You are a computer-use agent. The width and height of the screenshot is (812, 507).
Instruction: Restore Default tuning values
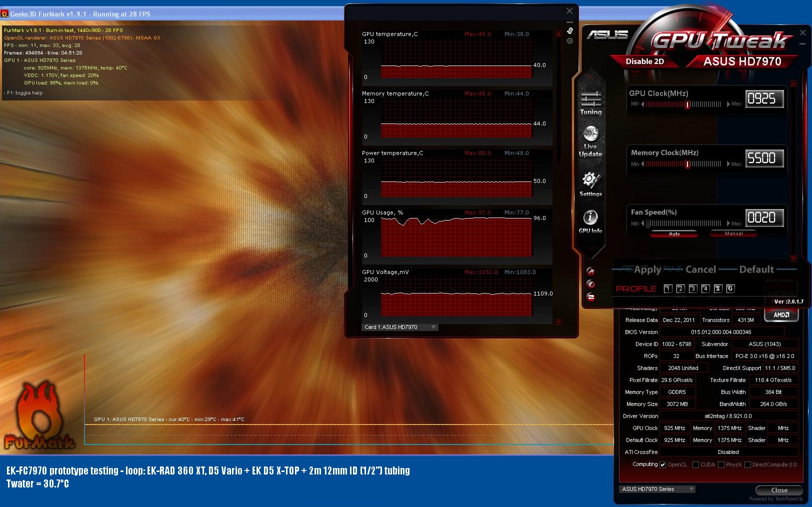pos(756,269)
